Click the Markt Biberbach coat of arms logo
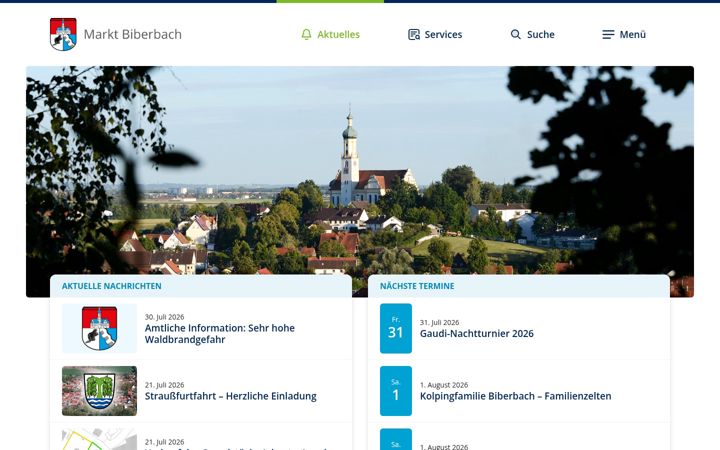 tap(63, 34)
